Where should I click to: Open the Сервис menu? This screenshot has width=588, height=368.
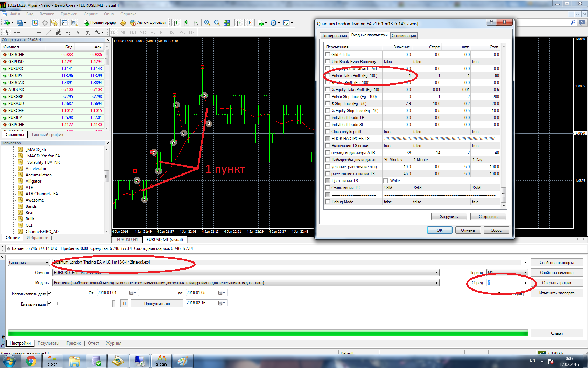(91, 14)
